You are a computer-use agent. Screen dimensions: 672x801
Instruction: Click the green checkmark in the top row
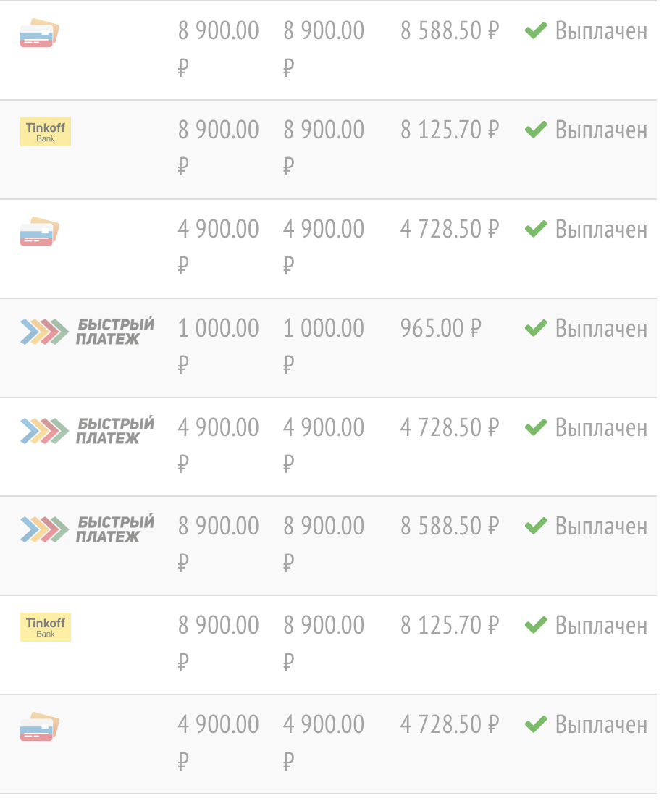[535, 31]
